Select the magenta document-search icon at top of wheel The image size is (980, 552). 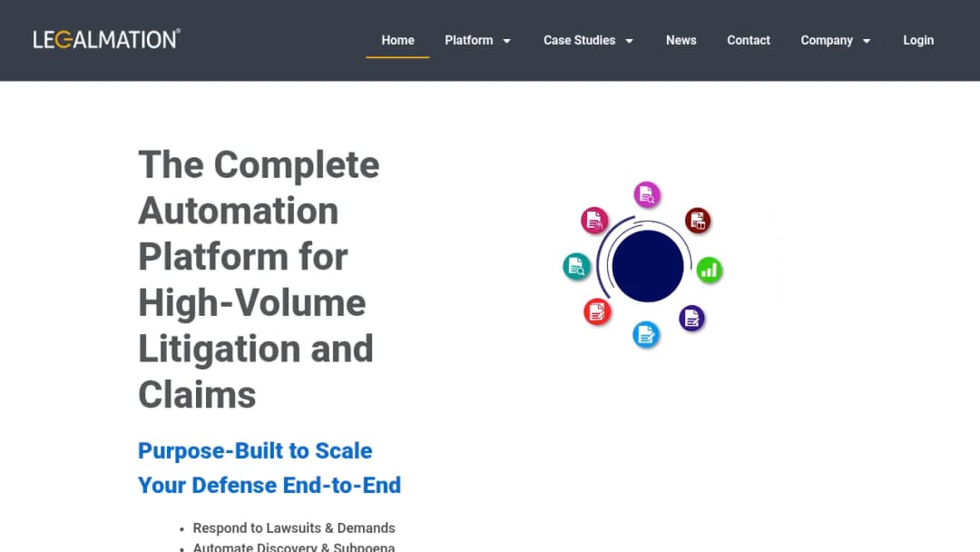(x=647, y=195)
